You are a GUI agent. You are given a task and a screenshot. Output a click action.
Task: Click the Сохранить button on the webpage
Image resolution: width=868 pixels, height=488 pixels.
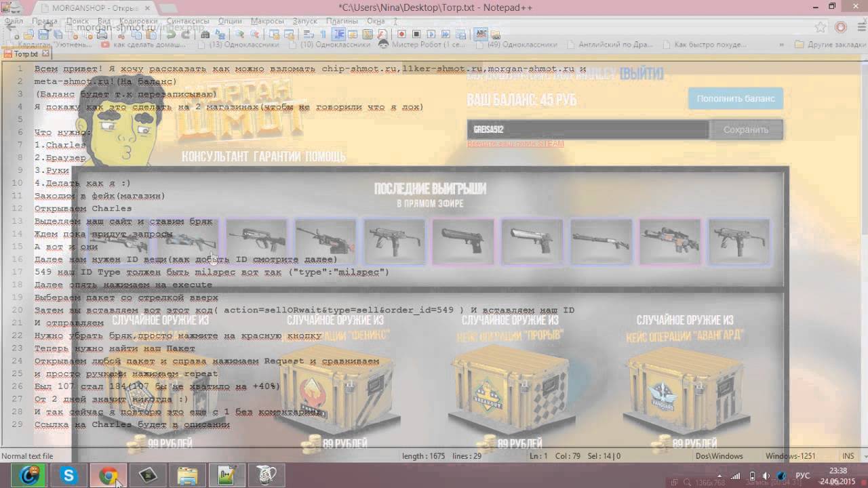point(746,129)
